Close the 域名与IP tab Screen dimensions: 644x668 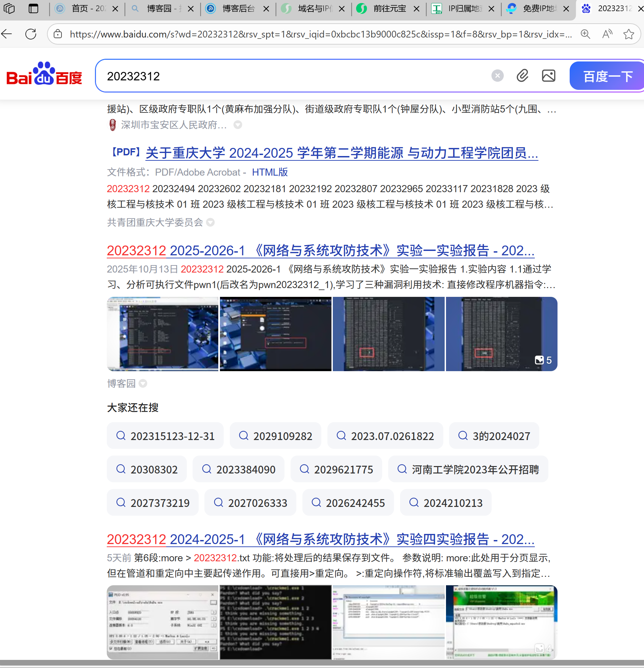coord(342,9)
